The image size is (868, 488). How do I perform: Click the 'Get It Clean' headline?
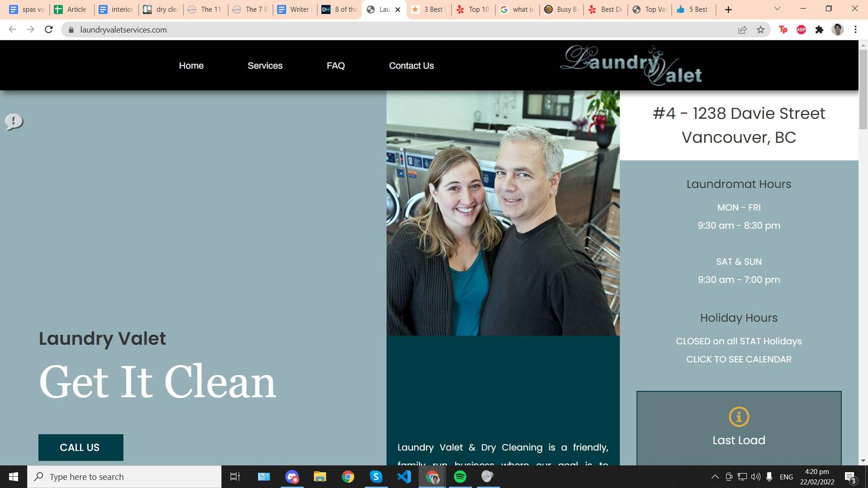[157, 382]
